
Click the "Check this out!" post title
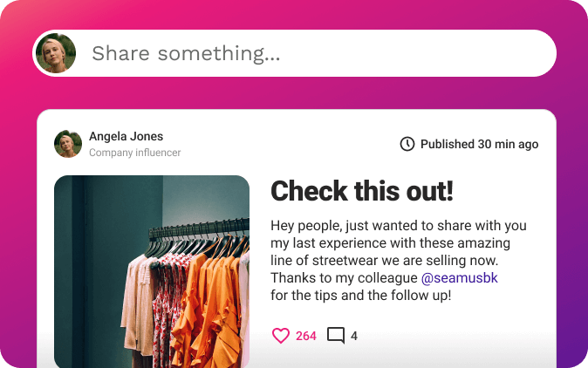point(361,191)
